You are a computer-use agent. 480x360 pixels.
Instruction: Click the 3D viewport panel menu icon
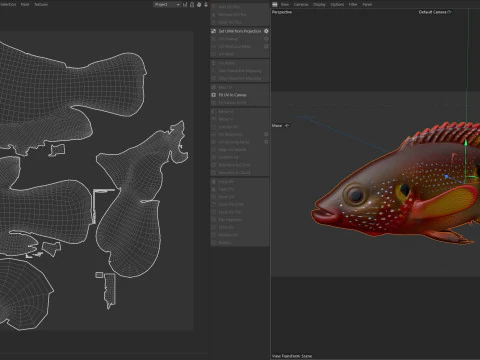point(275,4)
